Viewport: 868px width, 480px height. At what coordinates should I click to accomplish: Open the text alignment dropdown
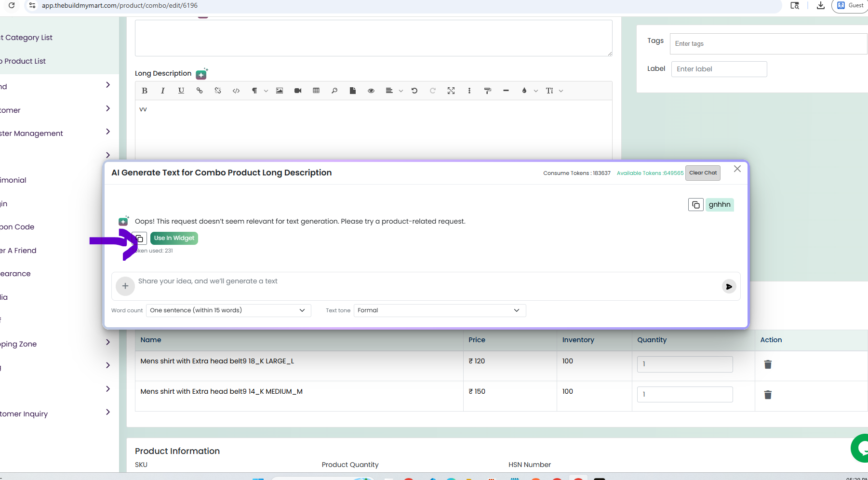point(394,91)
